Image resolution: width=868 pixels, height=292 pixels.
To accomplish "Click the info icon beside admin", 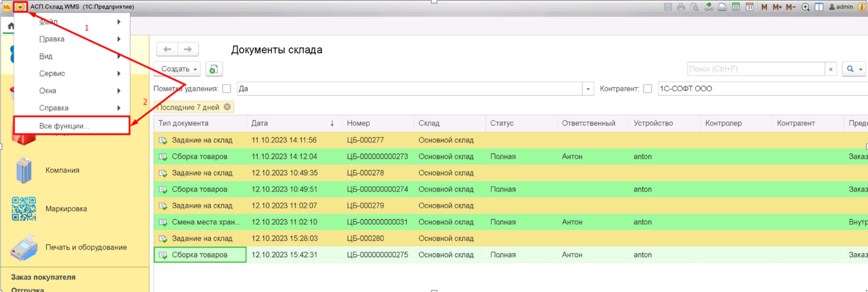I will 861,7.
